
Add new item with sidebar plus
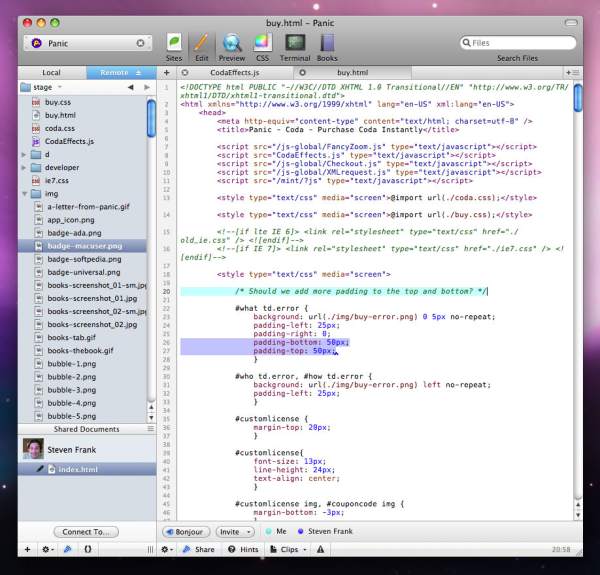tap(28, 550)
